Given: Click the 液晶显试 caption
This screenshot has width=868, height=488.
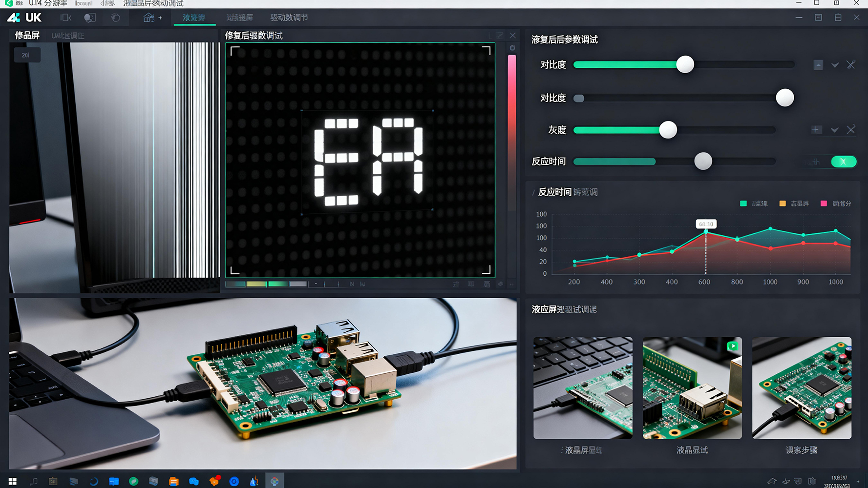Looking at the screenshot, I should point(692,450).
